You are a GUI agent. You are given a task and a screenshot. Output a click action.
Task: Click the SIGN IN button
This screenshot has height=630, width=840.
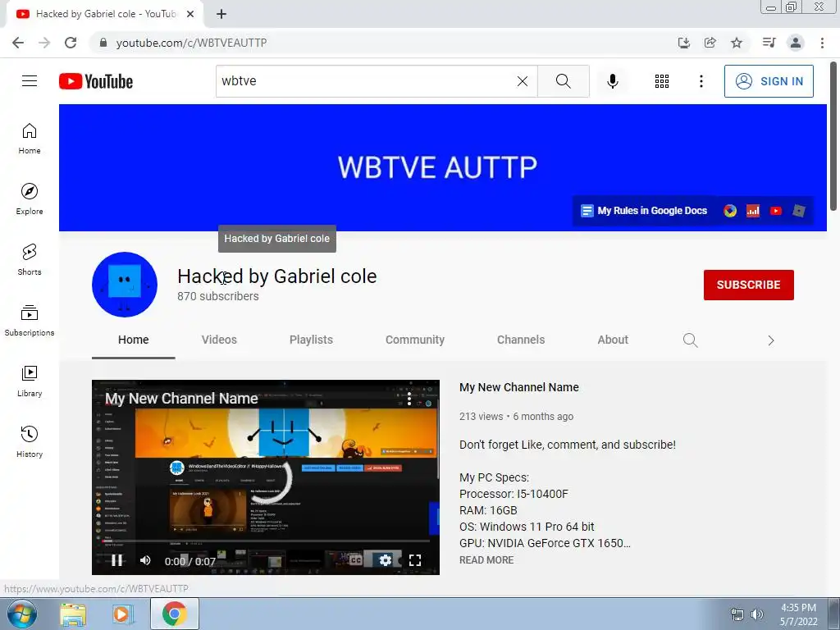pyautogui.click(x=769, y=81)
